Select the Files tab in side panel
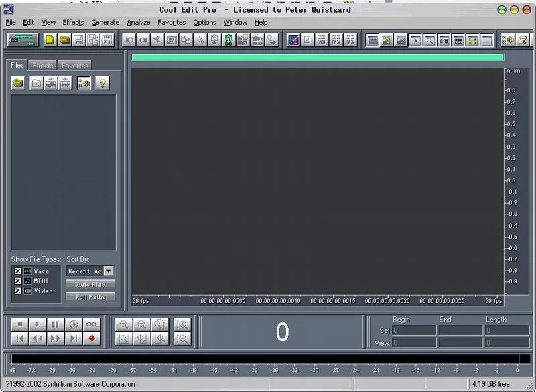The width and height of the screenshot is (536, 392). 17,65
